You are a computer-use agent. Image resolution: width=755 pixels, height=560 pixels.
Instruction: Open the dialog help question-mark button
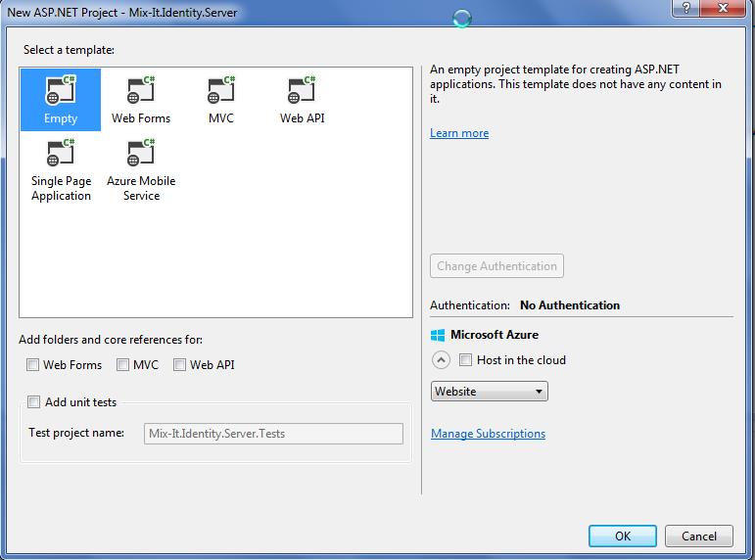(686, 8)
